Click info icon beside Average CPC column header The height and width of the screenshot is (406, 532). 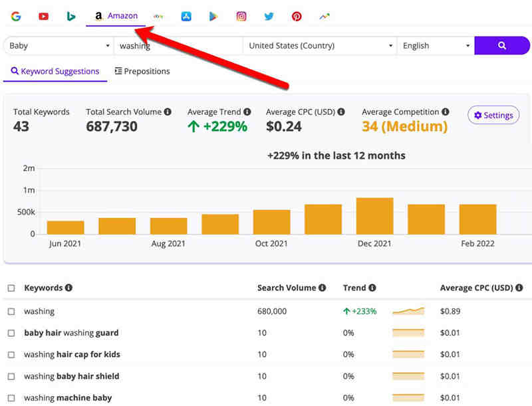tap(519, 287)
